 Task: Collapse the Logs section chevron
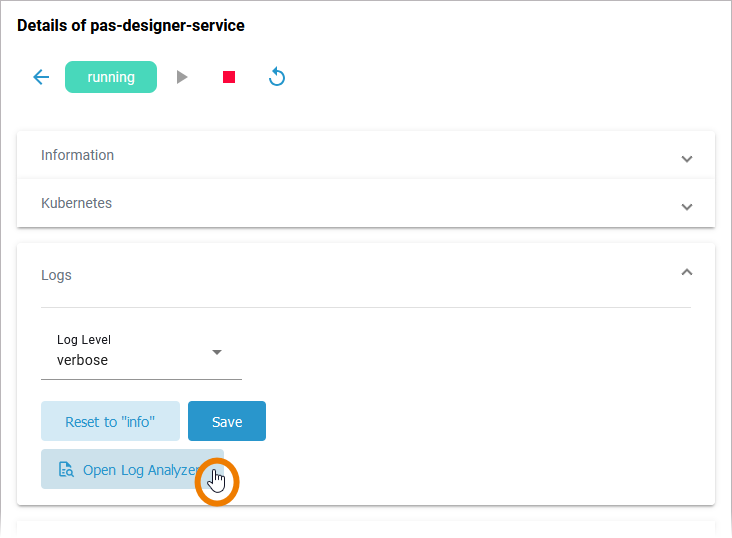686,272
